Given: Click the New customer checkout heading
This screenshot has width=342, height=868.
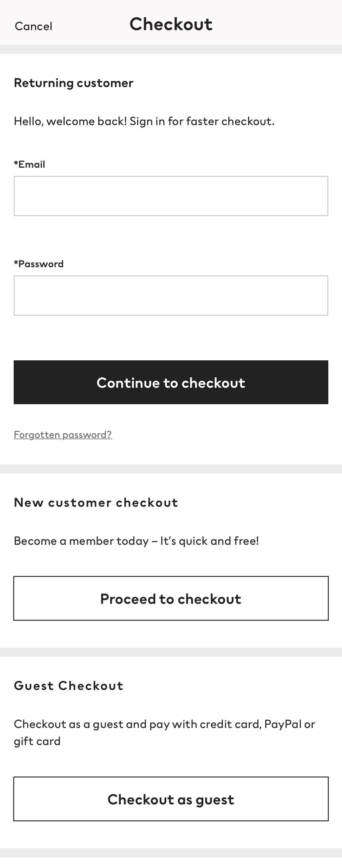Looking at the screenshot, I should 96,502.
